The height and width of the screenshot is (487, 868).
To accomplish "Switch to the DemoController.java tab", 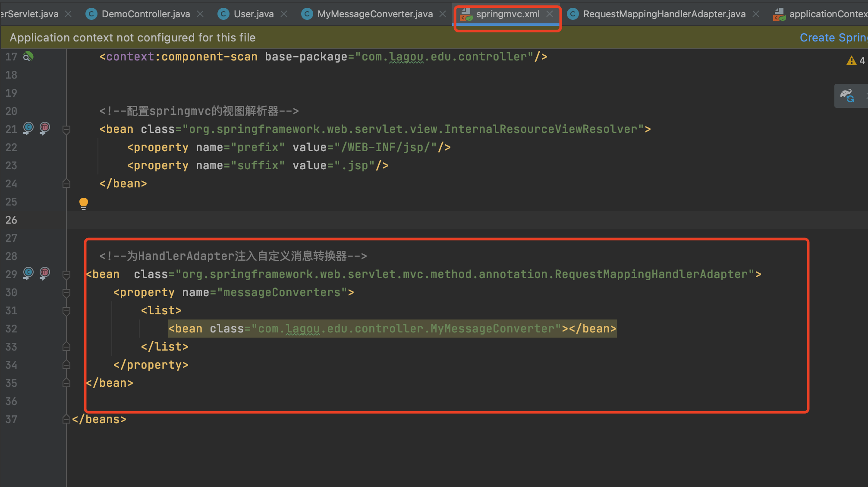I will tap(145, 14).
